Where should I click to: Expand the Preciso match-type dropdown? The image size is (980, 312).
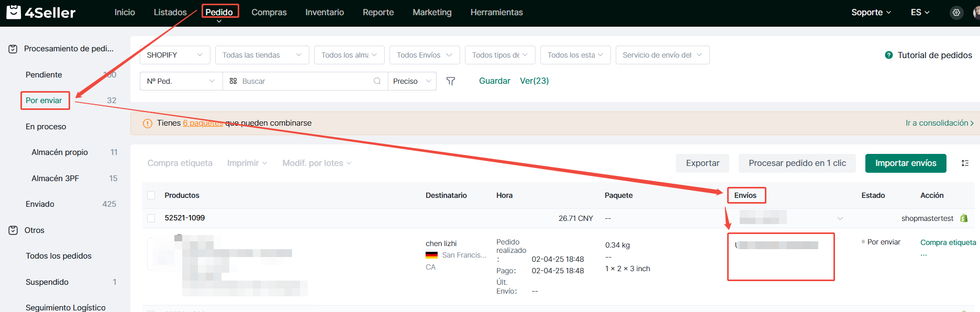point(411,81)
